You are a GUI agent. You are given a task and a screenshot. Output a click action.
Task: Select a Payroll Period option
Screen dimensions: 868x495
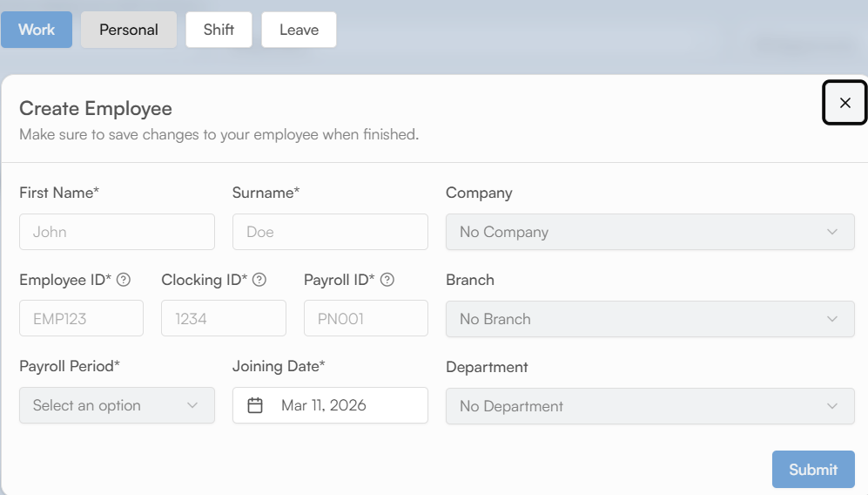click(x=117, y=405)
